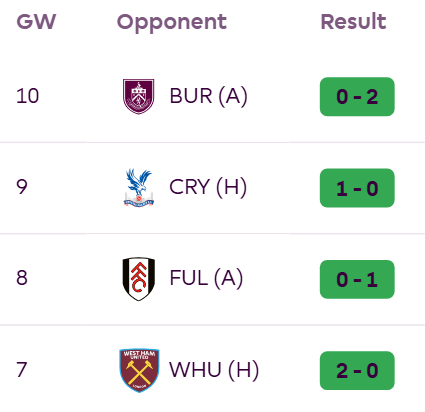Select gameweek 8 row number

[22, 278]
